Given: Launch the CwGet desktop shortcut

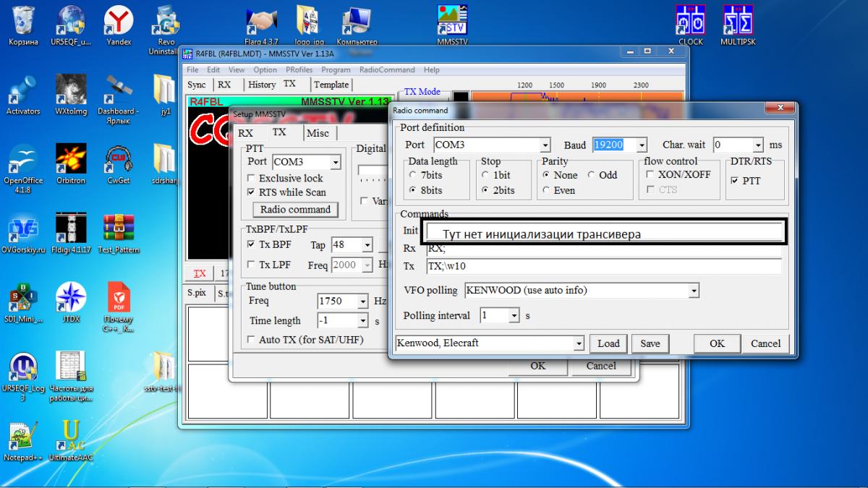Looking at the screenshot, I should point(118,160).
